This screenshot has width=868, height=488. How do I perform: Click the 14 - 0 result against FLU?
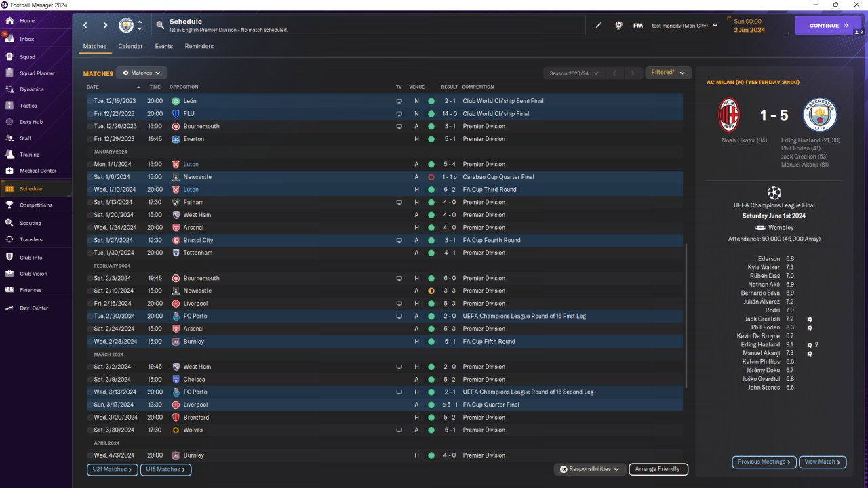point(450,114)
